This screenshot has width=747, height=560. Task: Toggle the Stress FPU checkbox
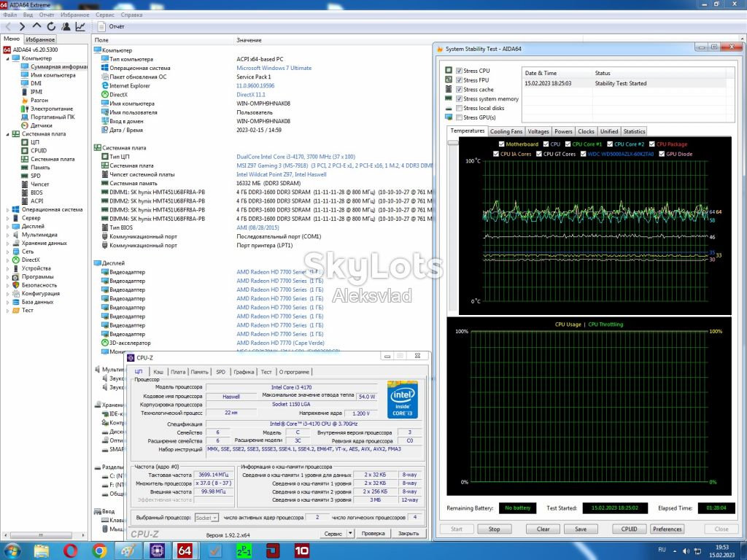click(x=460, y=80)
